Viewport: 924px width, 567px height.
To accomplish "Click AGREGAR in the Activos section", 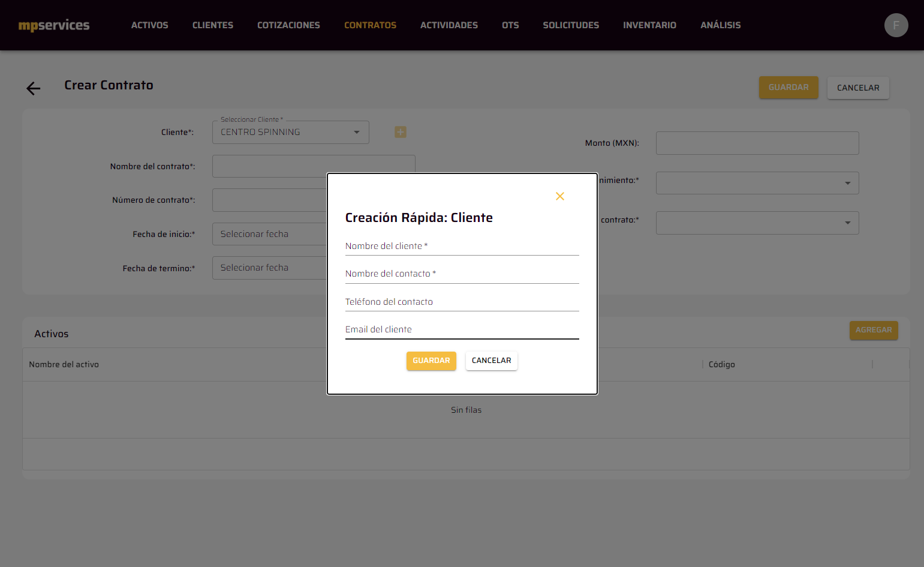I will point(874,330).
